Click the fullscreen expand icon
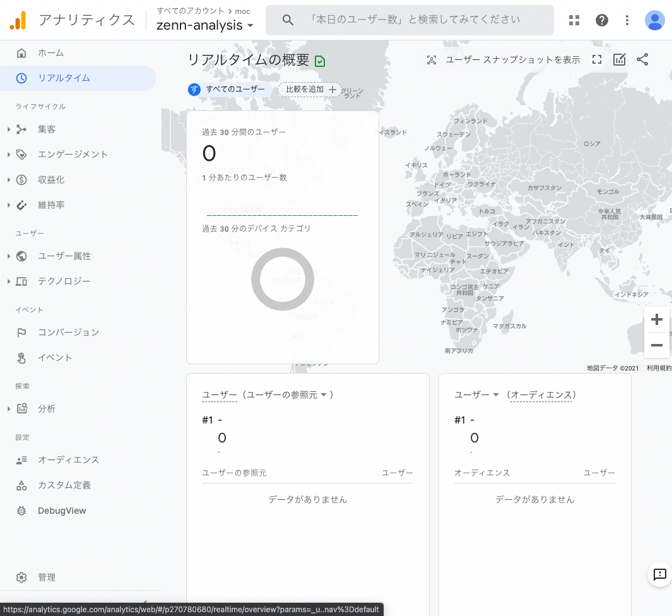 (x=597, y=59)
